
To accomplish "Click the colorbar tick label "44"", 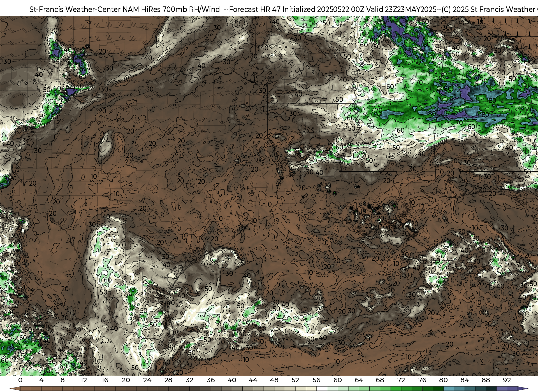I will (x=253, y=380).
